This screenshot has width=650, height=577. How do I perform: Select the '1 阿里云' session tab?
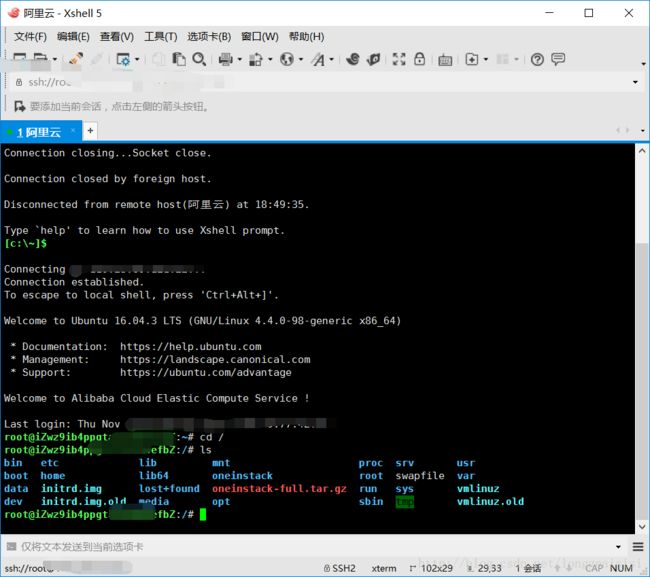click(39, 132)
